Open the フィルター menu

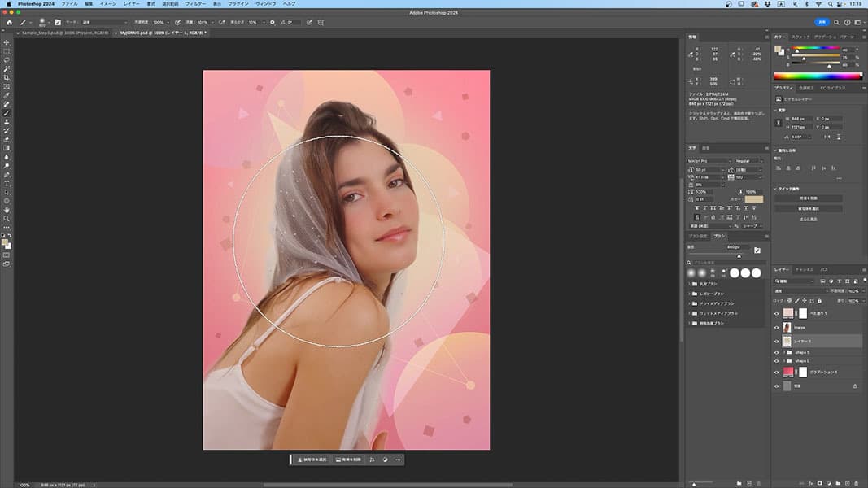coord(195,4)
